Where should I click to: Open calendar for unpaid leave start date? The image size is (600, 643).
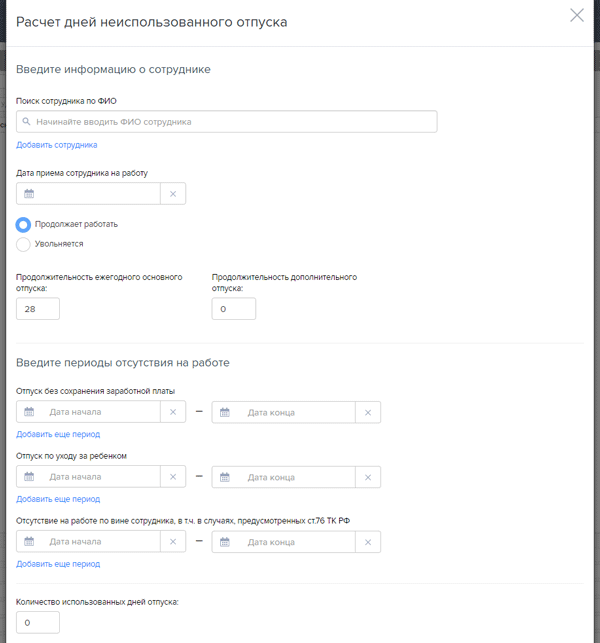coord(29,412)
